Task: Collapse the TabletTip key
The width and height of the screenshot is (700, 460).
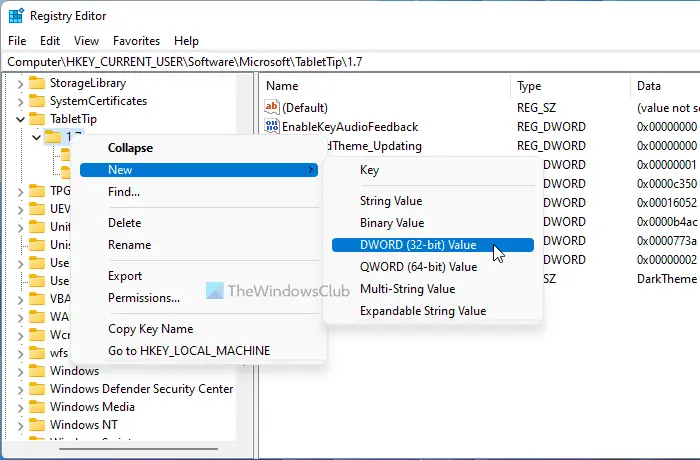Action: point(20,119)
